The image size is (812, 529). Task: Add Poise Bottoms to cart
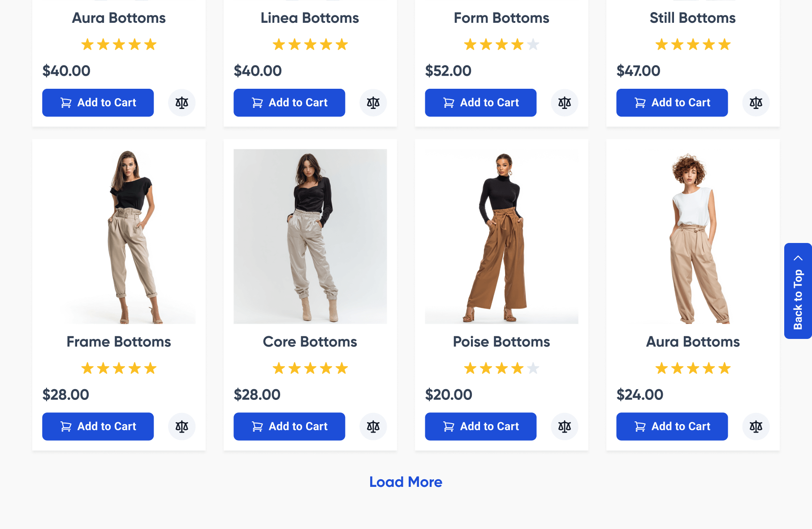click(480, 426)
